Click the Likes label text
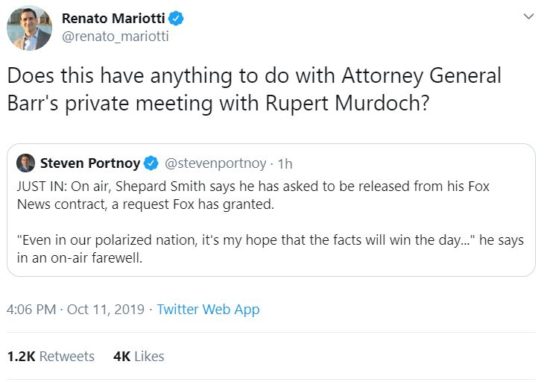The height and width of the screenshot is (382, 550). click(149, 356)
